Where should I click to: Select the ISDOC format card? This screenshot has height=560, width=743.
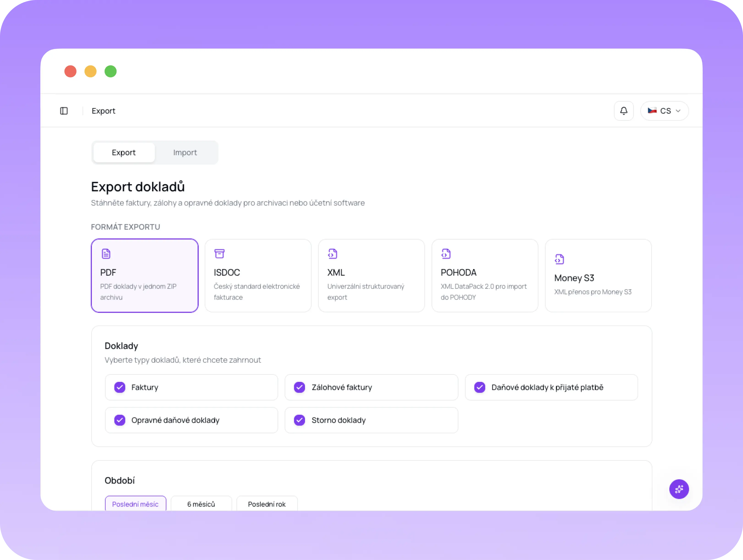(x=258, y=275)
